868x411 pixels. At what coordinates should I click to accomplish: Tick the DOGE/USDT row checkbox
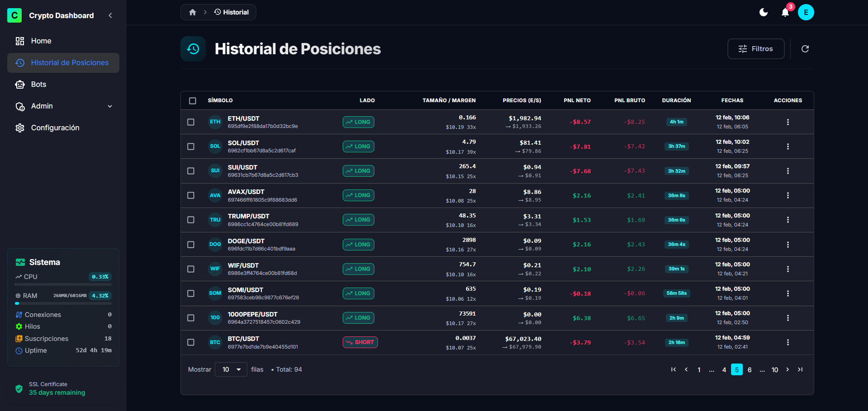pyautogui.click(x=191, y=245)
